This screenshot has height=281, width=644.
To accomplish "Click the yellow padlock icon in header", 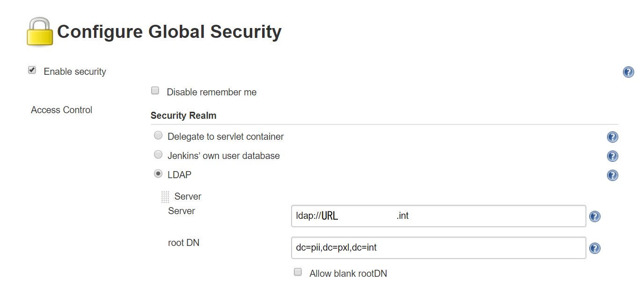I will [x=39, y=32].
